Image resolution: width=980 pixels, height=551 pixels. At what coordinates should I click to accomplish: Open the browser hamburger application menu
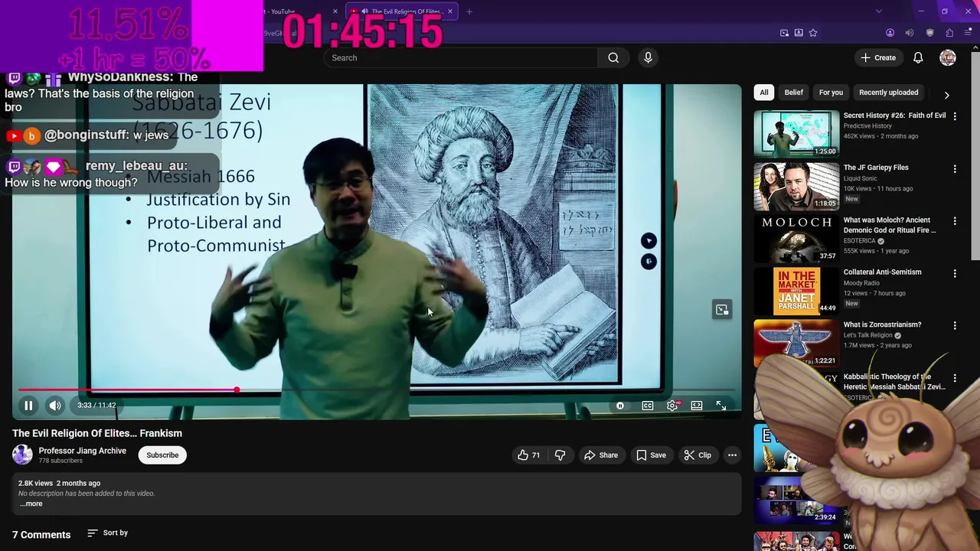968,33
